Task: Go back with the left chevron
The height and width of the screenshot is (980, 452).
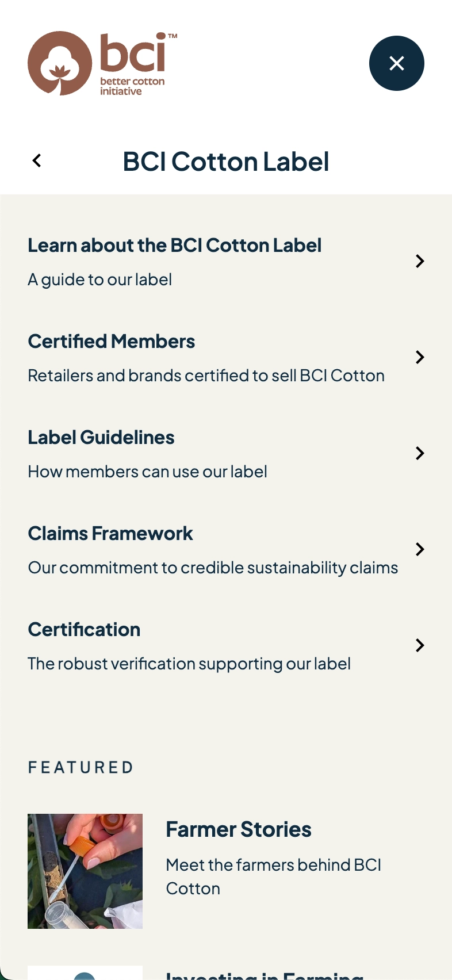Action: tap(37, 161)
